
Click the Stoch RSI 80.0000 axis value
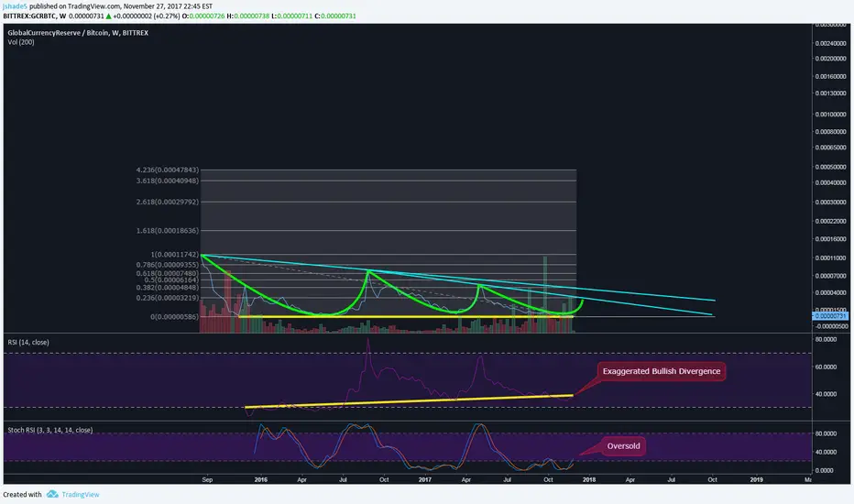tap(826, 433)
